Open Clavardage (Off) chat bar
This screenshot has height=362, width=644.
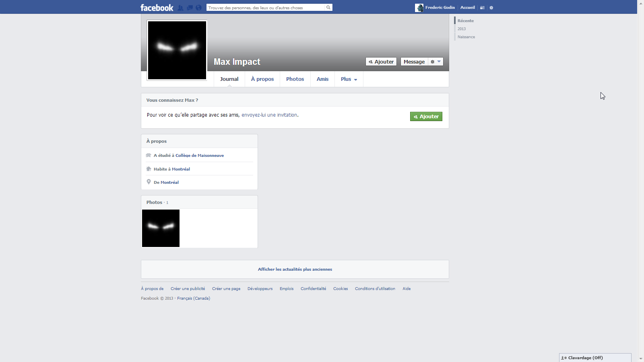(x=595, y=358)
